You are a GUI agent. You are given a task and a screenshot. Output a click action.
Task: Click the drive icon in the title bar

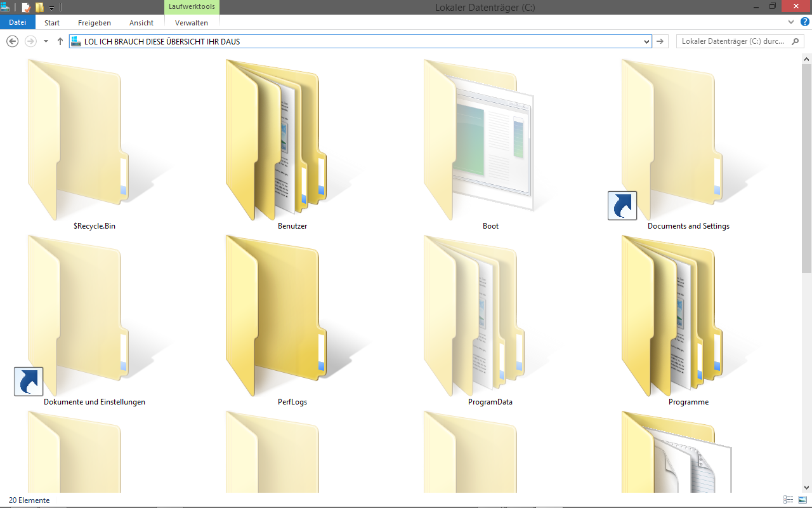tap(5, 7)
